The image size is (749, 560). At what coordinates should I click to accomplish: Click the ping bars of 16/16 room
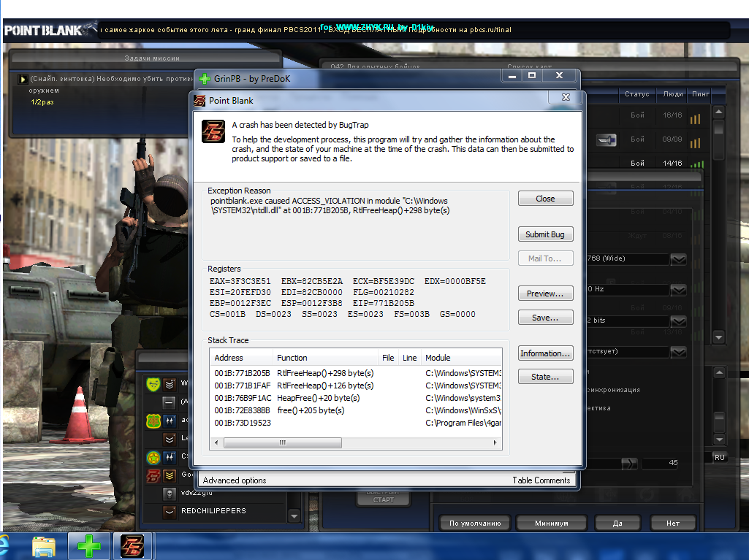(x=695, y=118)
